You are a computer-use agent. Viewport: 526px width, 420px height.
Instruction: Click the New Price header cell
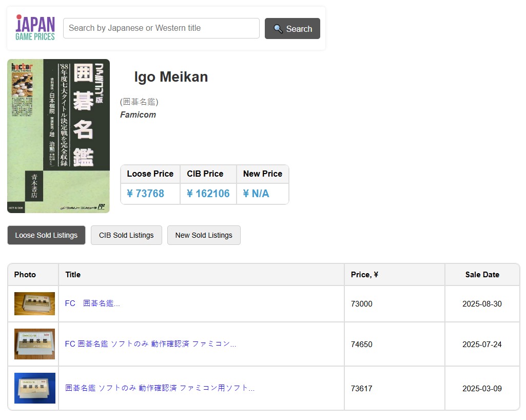(263, 174)
